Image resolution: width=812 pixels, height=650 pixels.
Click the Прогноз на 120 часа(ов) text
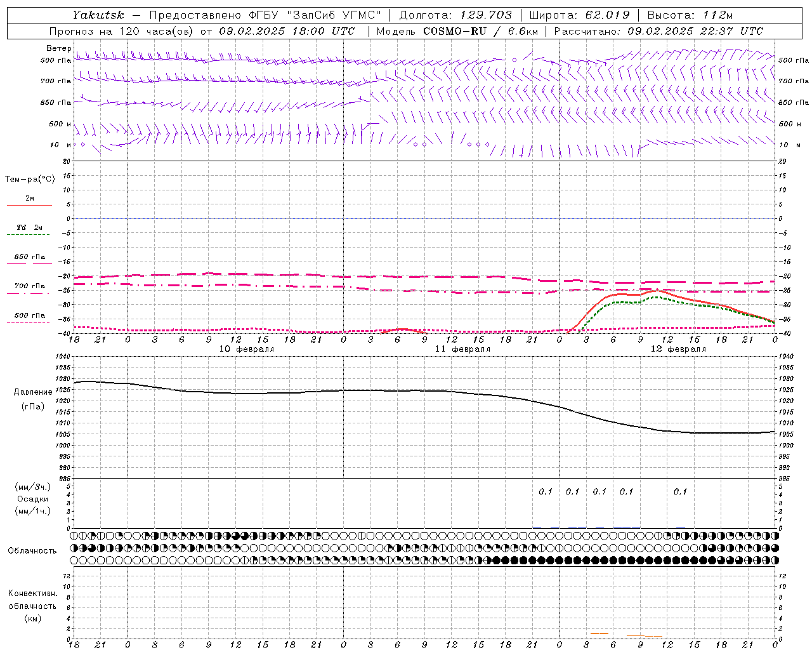click(122, 31)
